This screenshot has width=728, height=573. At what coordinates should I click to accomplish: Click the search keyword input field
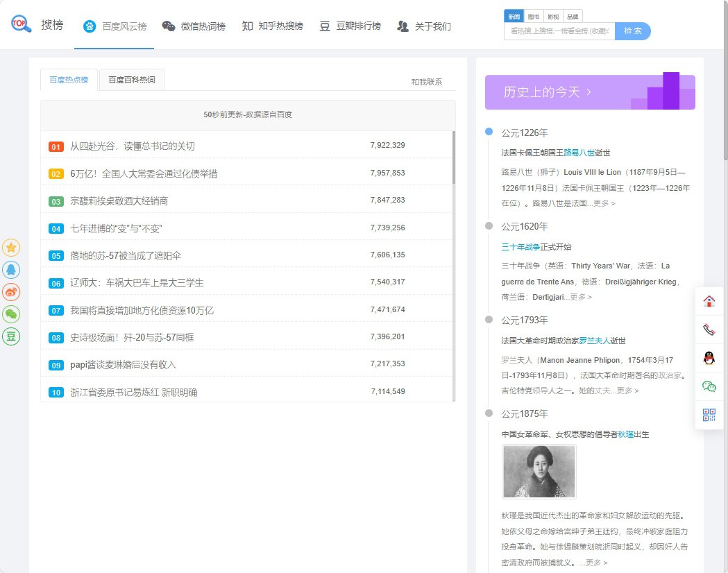(559, 31)
